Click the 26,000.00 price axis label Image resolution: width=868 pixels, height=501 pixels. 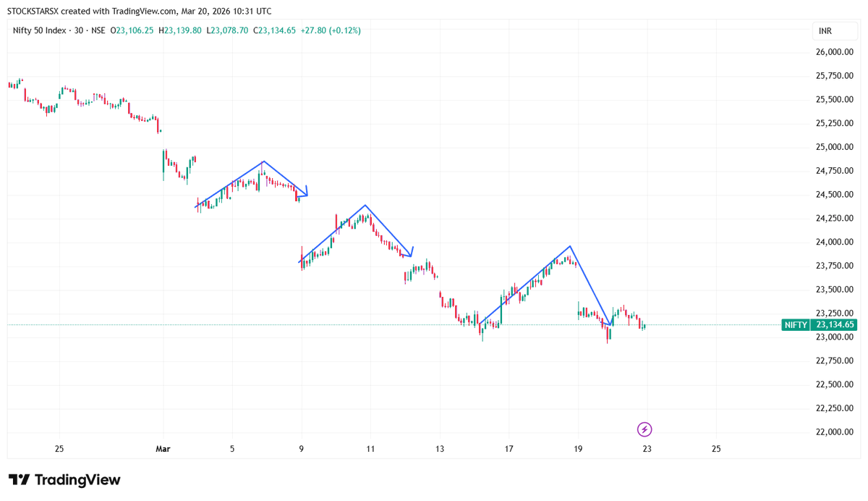tap(834, 52)
